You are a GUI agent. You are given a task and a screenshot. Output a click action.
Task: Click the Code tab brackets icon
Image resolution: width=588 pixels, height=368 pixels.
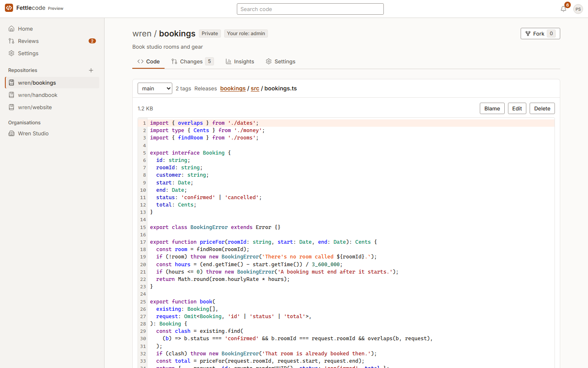click(140, 61)
